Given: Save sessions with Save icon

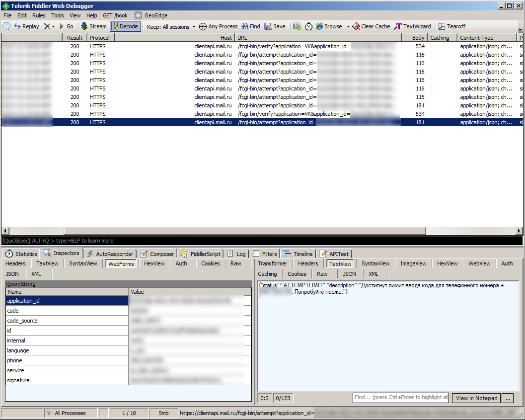Looking at the screenshot, I should (275, 26).
